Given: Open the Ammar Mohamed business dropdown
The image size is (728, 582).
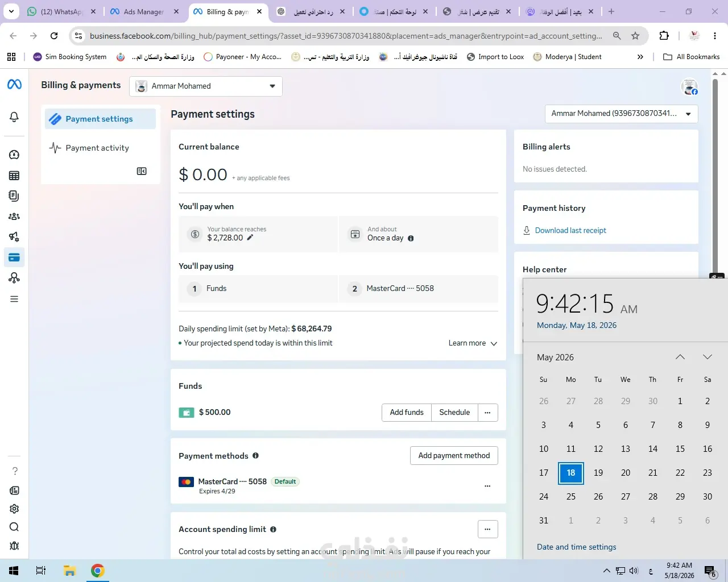Looking at the screenshot, I should coord(206,86).
